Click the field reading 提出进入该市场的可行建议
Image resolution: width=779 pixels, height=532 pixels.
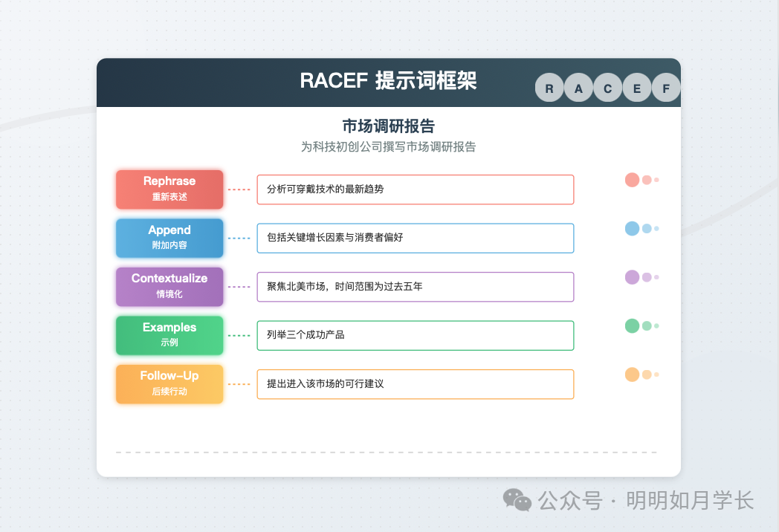point(416,384)
